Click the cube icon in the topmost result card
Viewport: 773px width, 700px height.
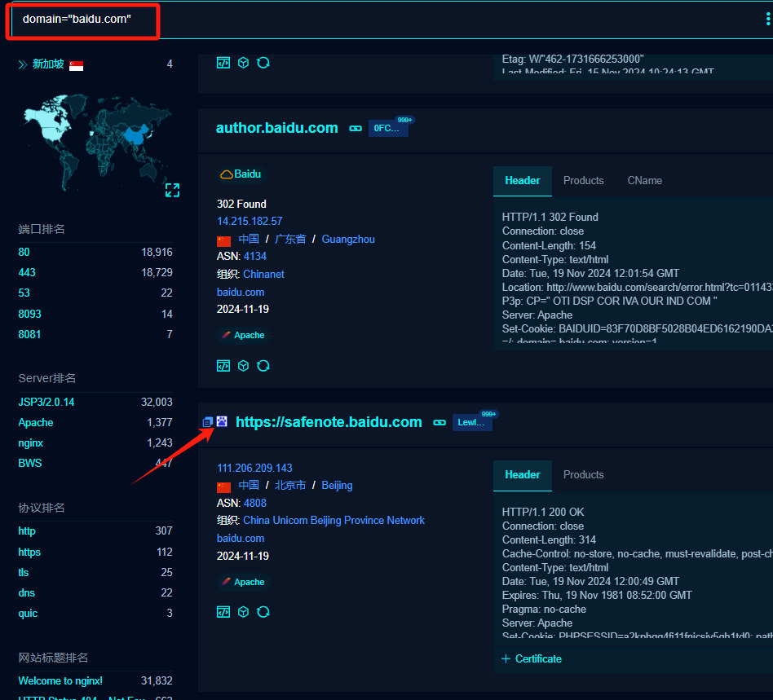pyautogui.click(x=243, y=63)
